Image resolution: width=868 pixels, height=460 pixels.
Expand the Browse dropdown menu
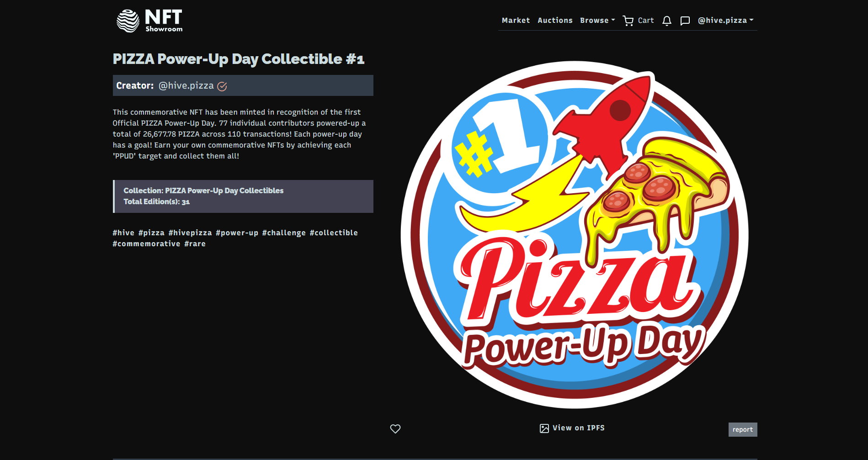597,21
